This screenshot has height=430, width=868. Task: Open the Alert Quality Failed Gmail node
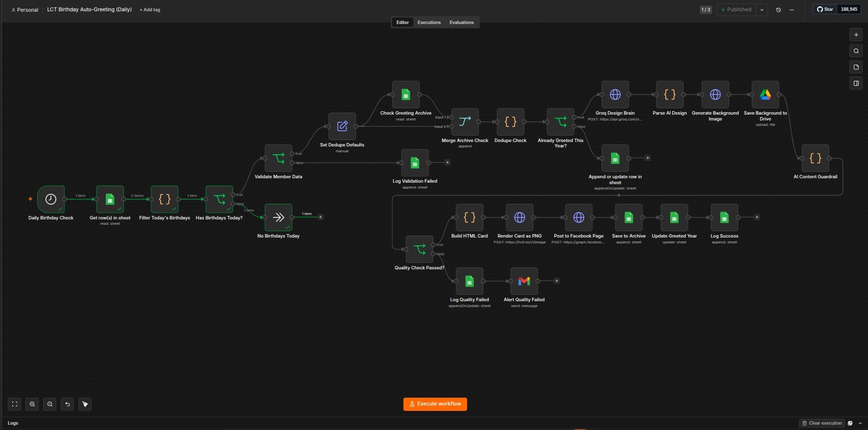tap(524, 281)
